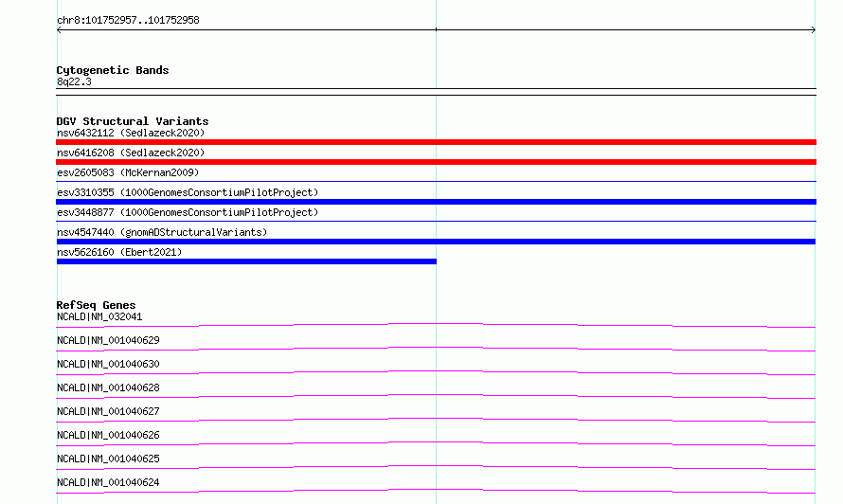Open transcript NCALD|NM_001040626
This screenshot has height=504, width=843.
pyautogui.click(x=108, y=435)
